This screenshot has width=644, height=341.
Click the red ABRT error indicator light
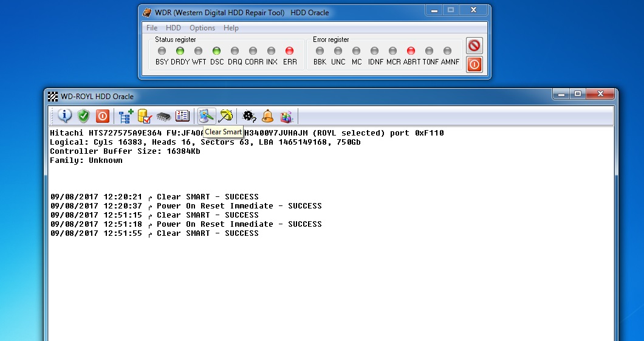[411, 51]
